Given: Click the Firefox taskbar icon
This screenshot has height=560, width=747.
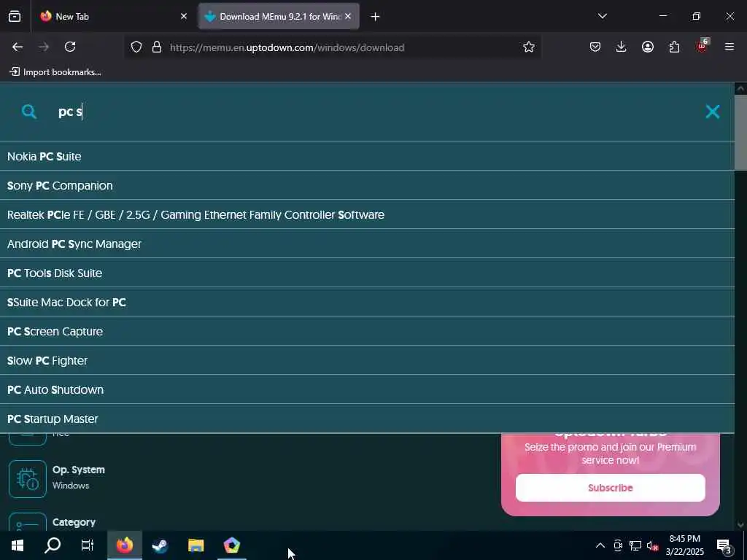Looking at the screenshot, I should (124, 545).
